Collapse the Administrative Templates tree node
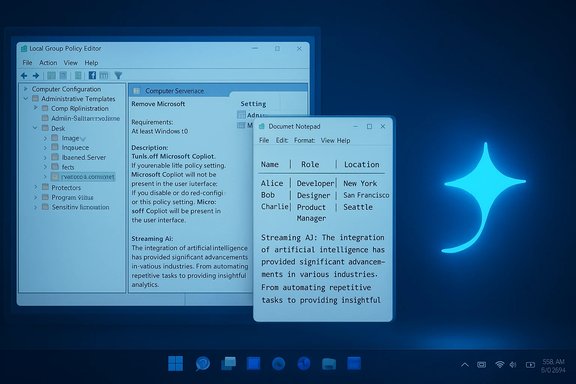The image size is (576, 384). pyautogui.click(x=26, y=98)
